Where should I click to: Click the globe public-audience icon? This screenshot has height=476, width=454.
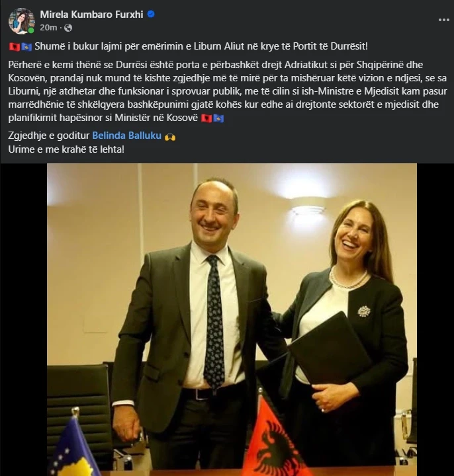[x=68, y=28]
